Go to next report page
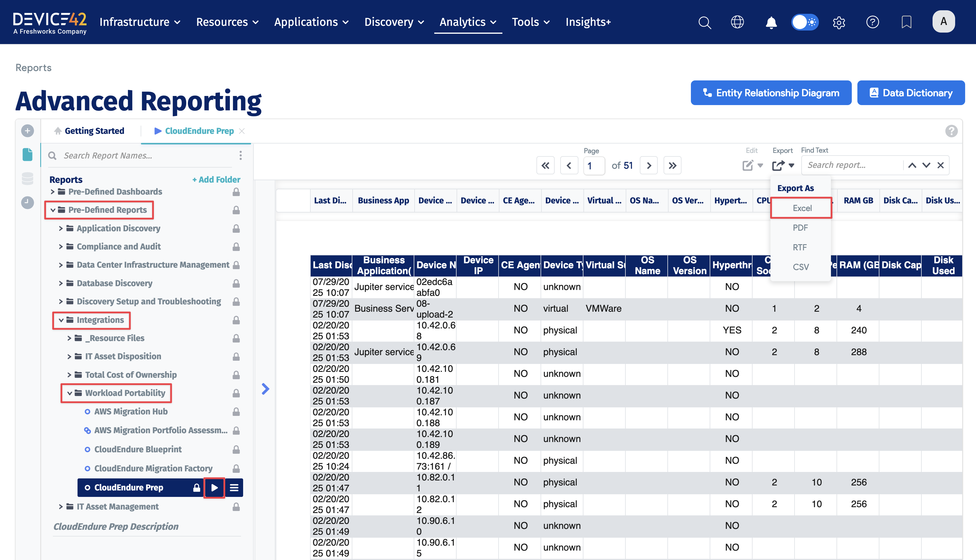The width and height of the screenshot is (976, 560). click(649, 165)
